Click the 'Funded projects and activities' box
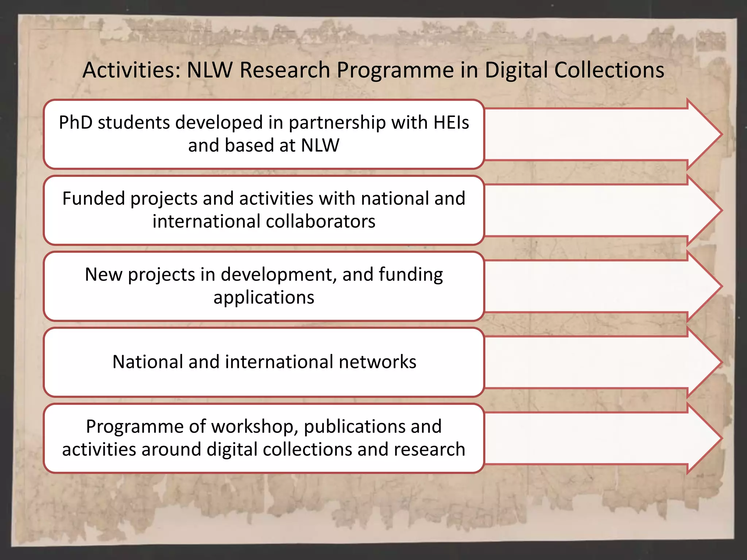This screenshot has width=747, height=560. [x=264, y=210]
